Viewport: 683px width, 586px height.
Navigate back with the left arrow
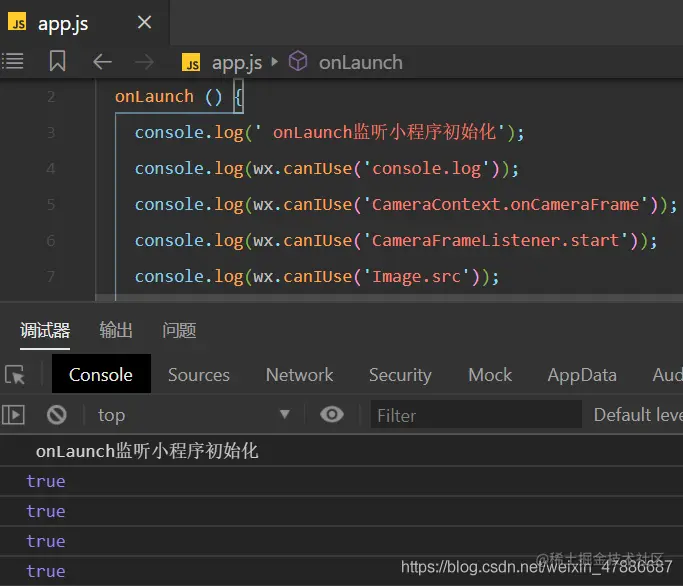pos(102,62)
